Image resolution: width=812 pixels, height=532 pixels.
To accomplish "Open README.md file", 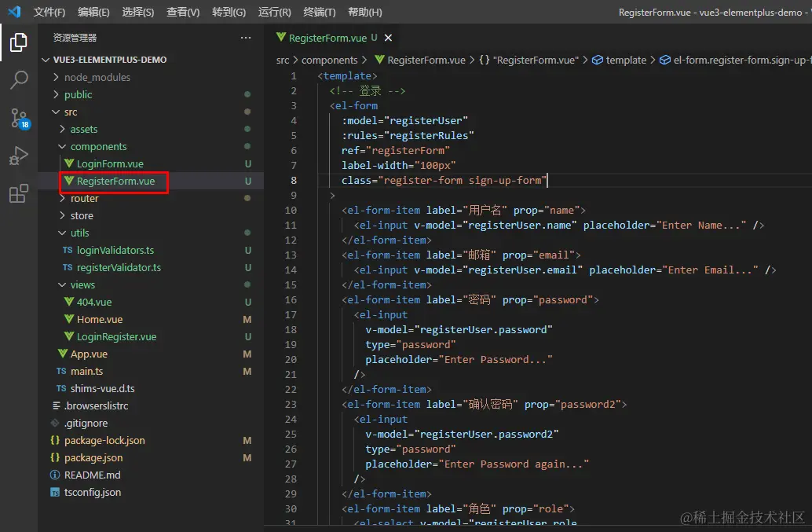I will pos(92,475).
